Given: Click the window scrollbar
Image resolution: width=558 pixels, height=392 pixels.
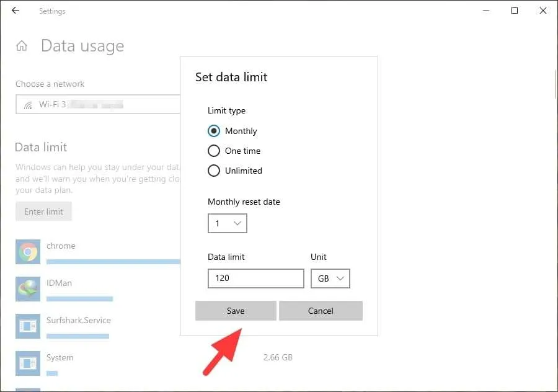Looking at the screenshot, I should pyautogui.click(x=556, y=84).
